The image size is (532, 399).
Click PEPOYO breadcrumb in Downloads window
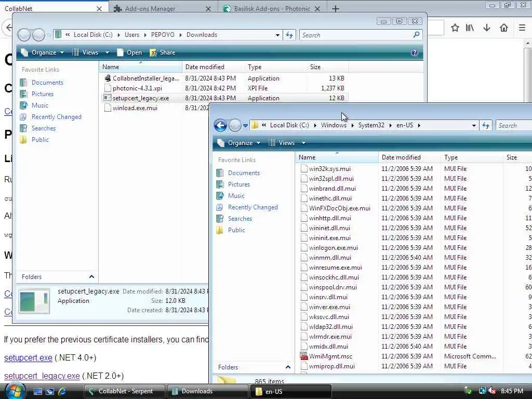click(163, 35)
